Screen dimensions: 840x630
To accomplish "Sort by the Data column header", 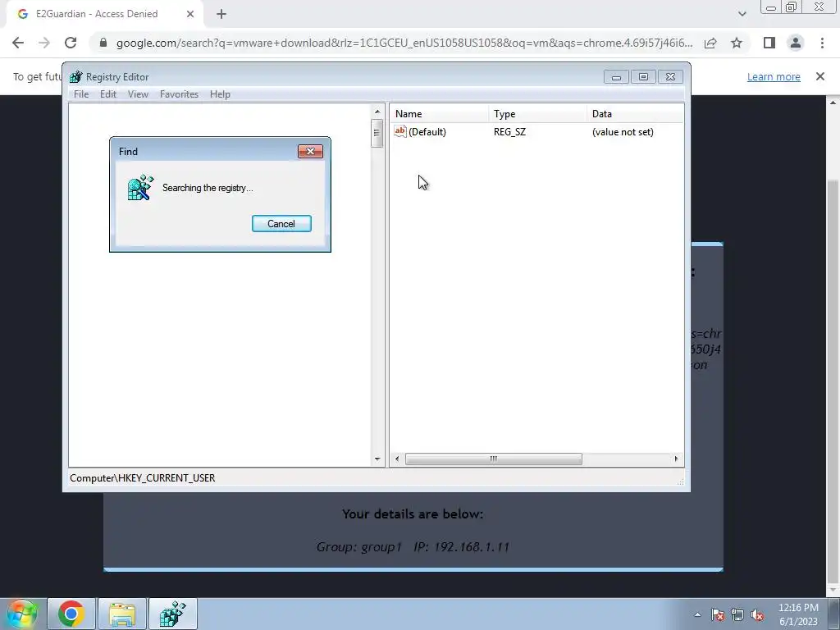I will pos(636,113).
